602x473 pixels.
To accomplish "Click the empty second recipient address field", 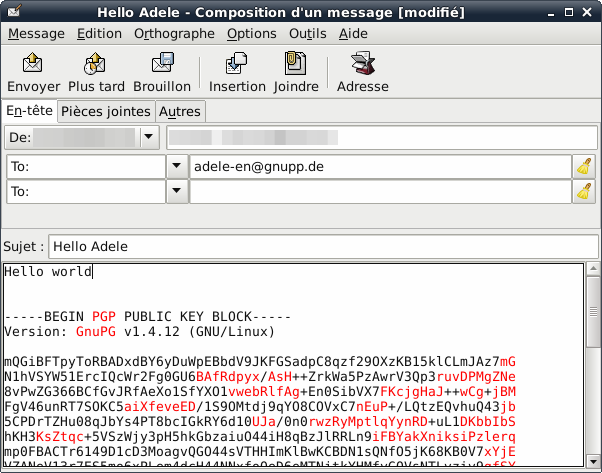I will point(378,191).
